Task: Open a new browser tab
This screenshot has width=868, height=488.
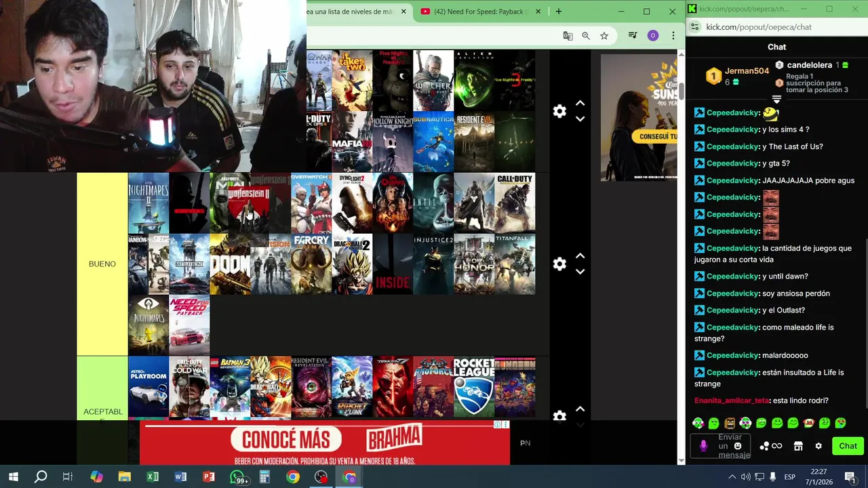Action: coord(559,12)
